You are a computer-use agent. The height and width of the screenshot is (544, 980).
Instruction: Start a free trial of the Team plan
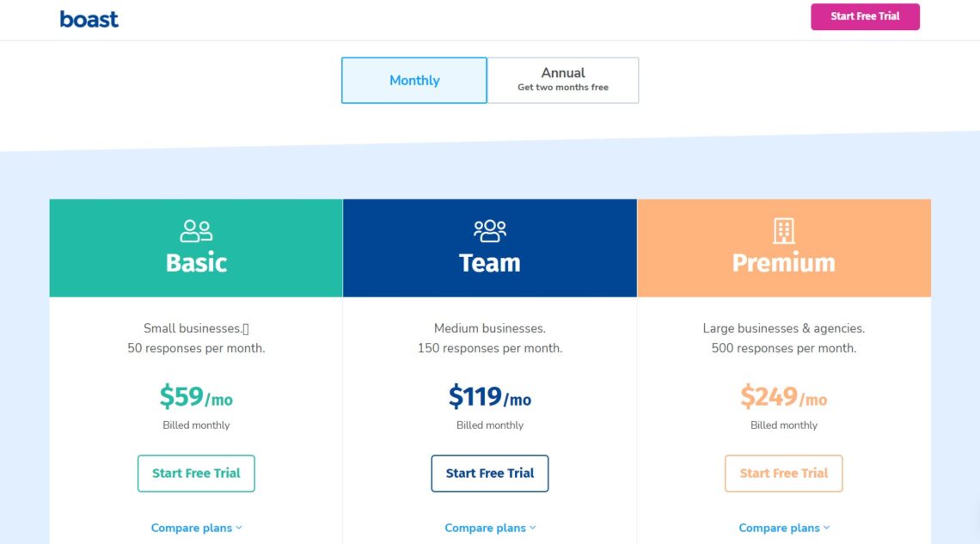point(489,473)
